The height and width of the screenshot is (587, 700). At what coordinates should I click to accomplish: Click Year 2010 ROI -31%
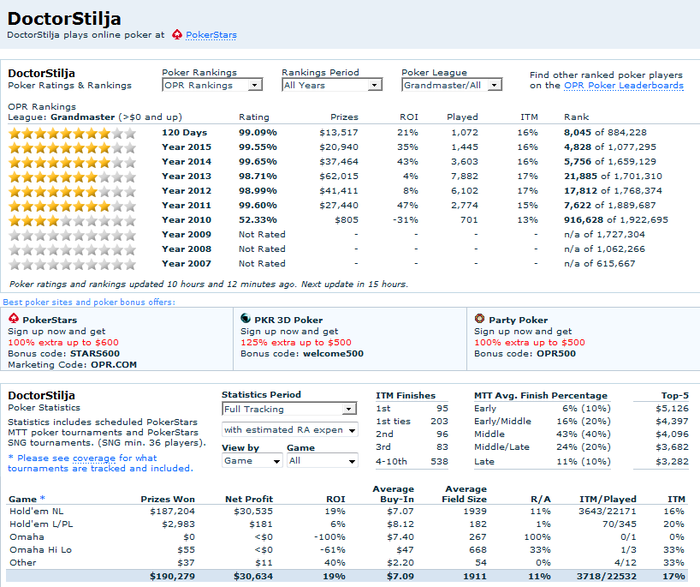[x=405, y=220]
